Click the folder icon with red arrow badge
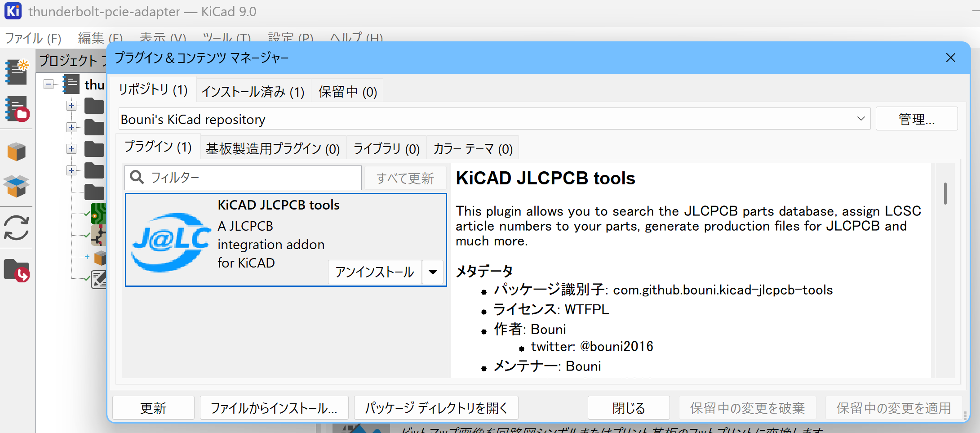Viewport: 980px width, 433px height. coord(17,270)
